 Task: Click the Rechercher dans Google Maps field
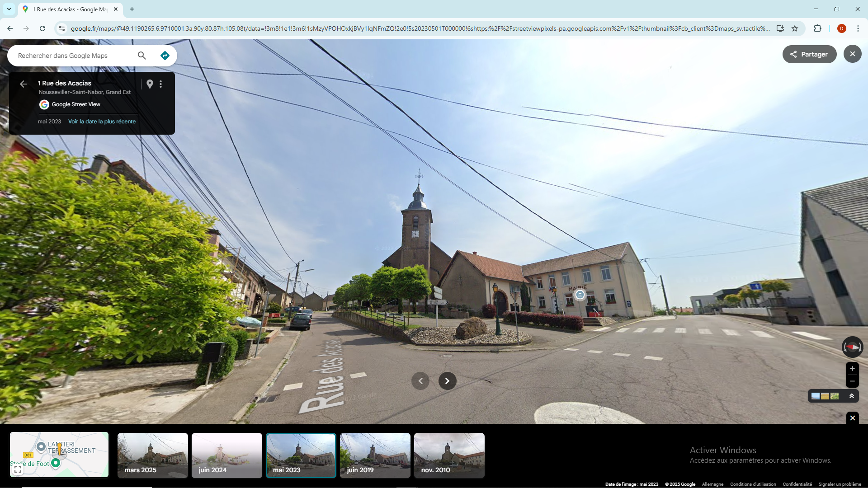tap(75, 56)
